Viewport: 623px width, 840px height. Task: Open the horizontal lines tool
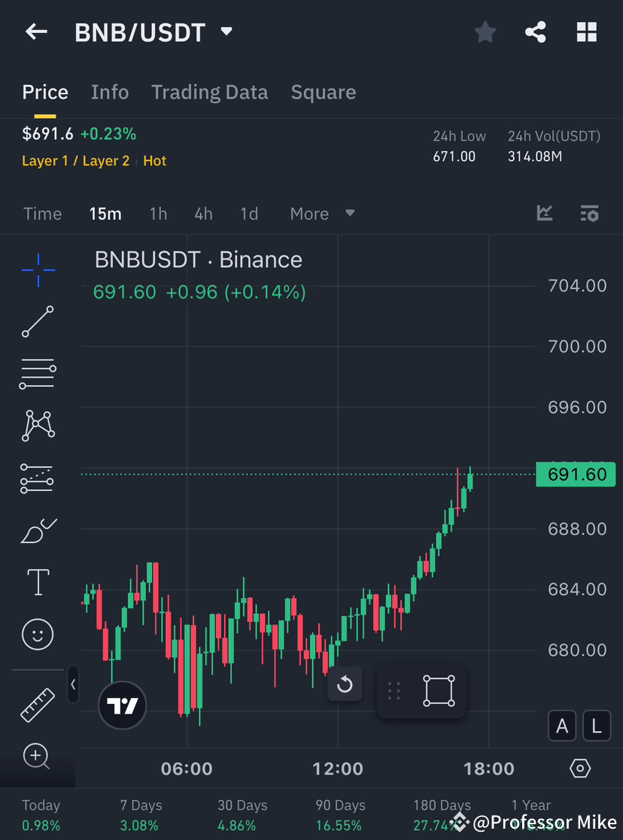[38, 374]
